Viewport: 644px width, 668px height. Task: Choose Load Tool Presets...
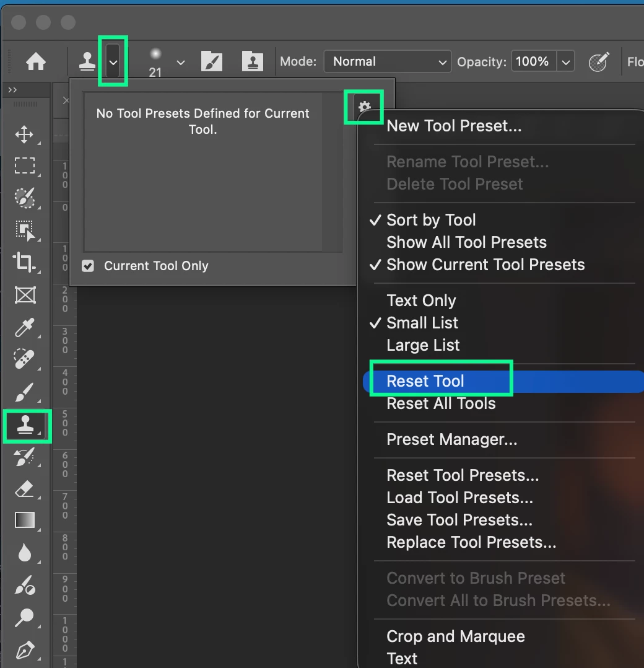(459, 498)
